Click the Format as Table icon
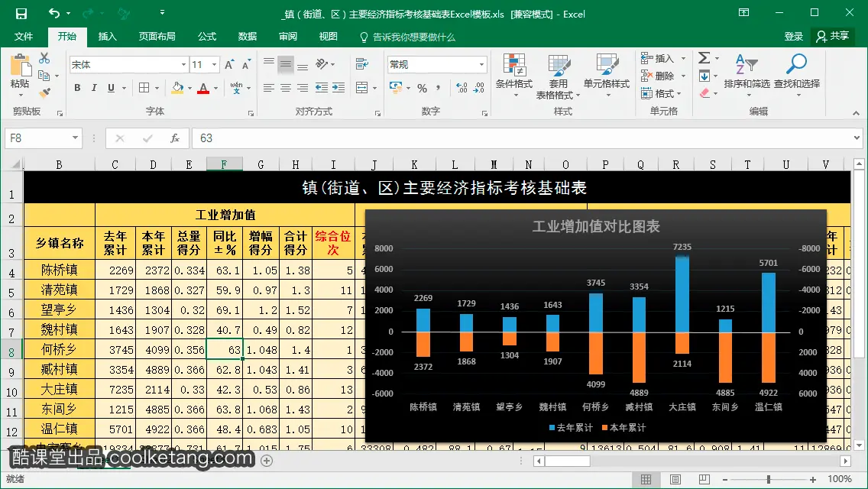This screenshot has width=868, height=489. (x=559, y=65)
